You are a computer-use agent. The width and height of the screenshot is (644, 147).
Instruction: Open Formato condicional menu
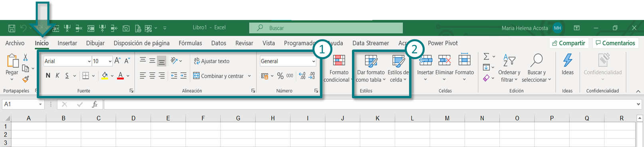[339, 68]
